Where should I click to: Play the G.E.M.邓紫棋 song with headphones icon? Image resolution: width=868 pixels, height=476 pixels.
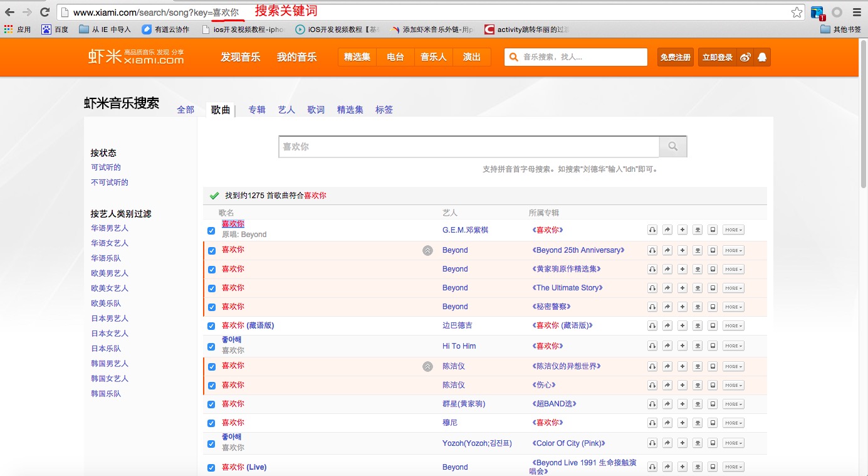pyautogui.click(x=652, y=230)
